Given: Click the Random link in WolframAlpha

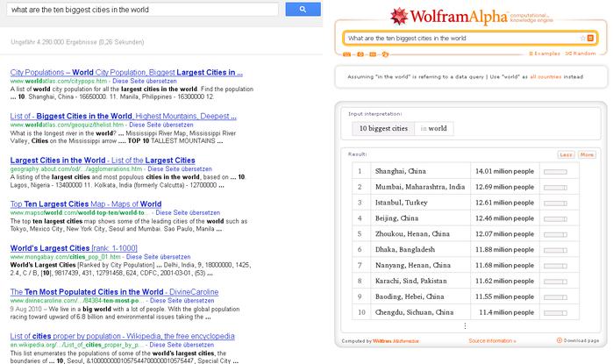Looking at the screenshot, I should point(581,54).
